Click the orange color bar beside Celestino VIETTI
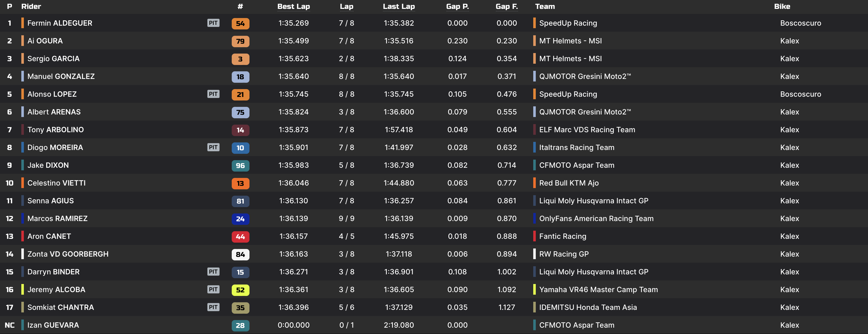 (x=23, y=183)
